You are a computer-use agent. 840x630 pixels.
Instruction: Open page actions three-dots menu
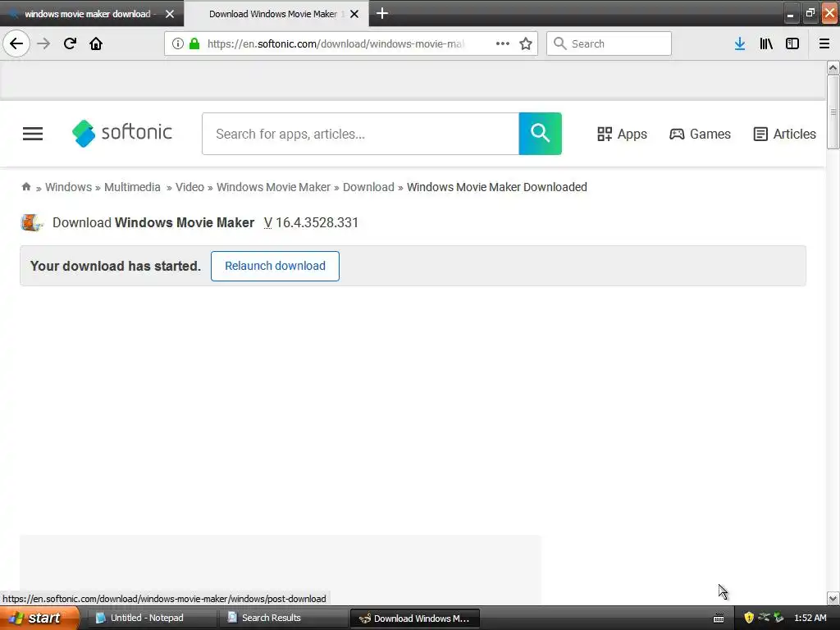(x=503, y=43)
